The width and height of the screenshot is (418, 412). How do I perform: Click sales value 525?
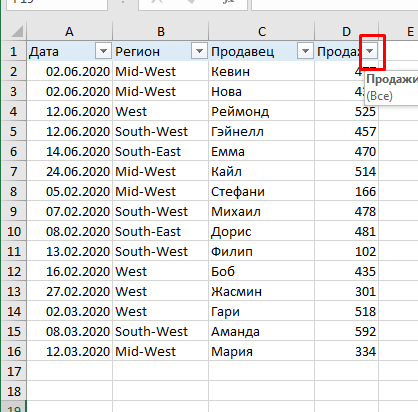(x=346, y=112)
